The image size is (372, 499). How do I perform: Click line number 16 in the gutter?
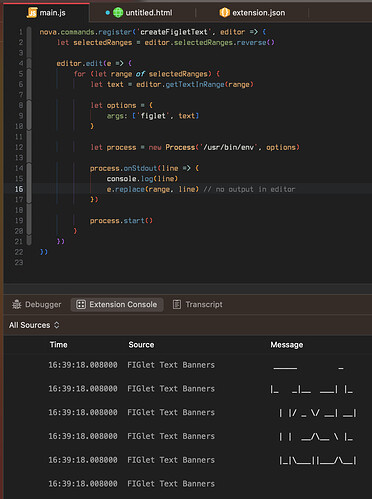point(19,189)
